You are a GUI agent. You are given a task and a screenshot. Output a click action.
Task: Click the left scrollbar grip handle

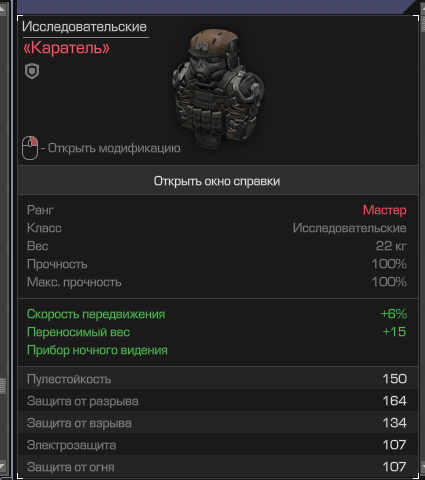(x=2, y=386)
